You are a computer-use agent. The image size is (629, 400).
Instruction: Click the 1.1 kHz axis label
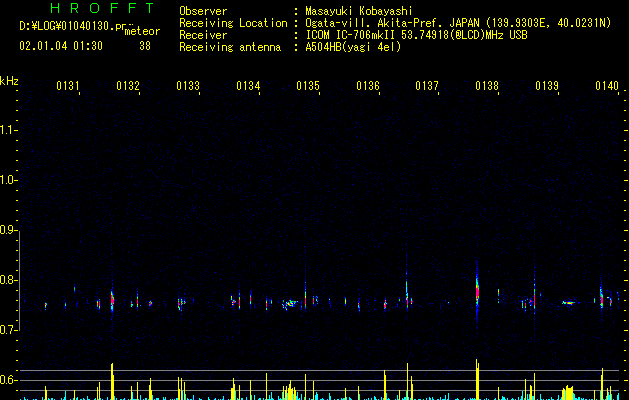tap(8, 130)
